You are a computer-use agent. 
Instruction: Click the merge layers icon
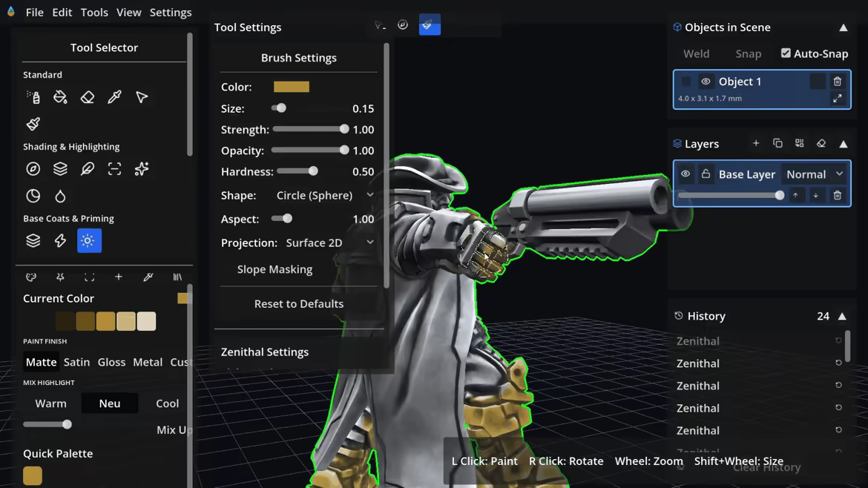(799, 143)
